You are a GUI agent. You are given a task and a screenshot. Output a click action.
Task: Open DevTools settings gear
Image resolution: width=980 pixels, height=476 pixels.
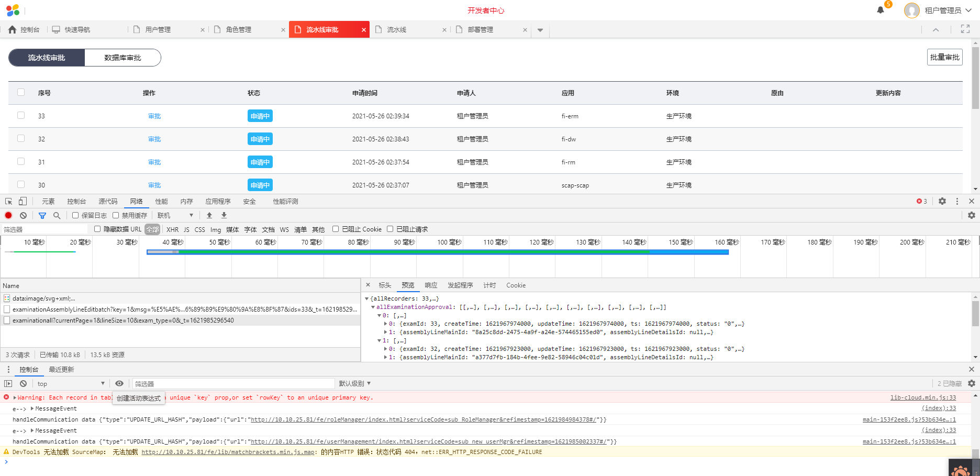pyautogui.click(x=942, y=201)
